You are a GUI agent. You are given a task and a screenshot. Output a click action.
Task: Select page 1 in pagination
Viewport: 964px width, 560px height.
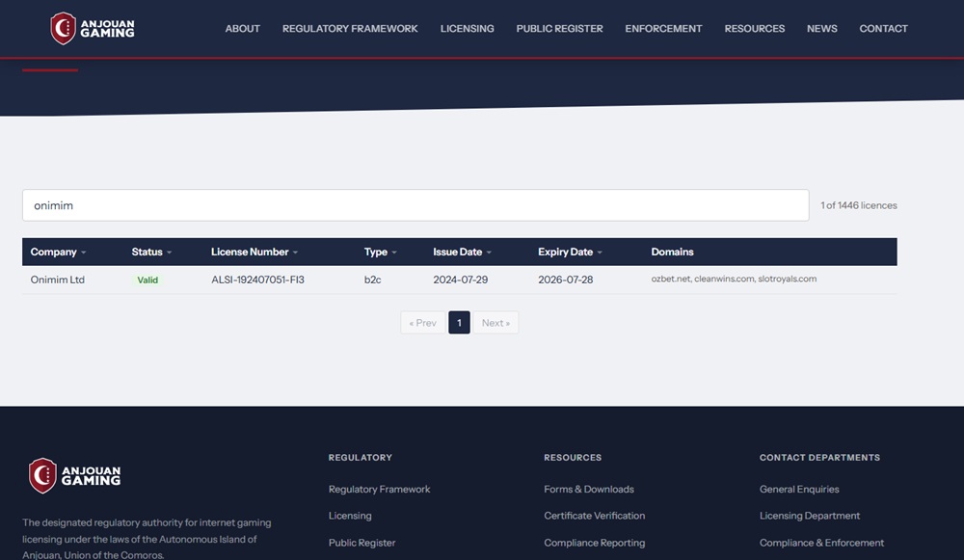coord(459,323)
